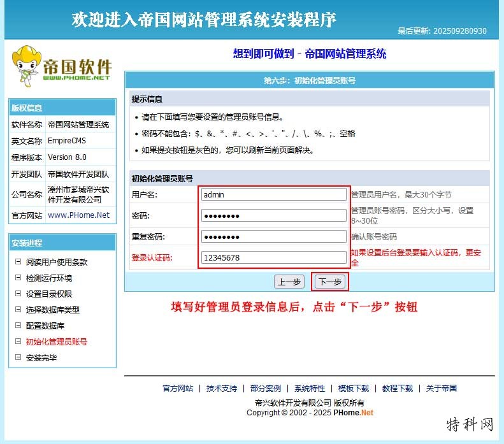Image resolution: width=504 pixels, height=444 pixels.
Task: Click the 漳州市芗城帝兴软件开发有限公司 company name
Action: tap(78, 194)
